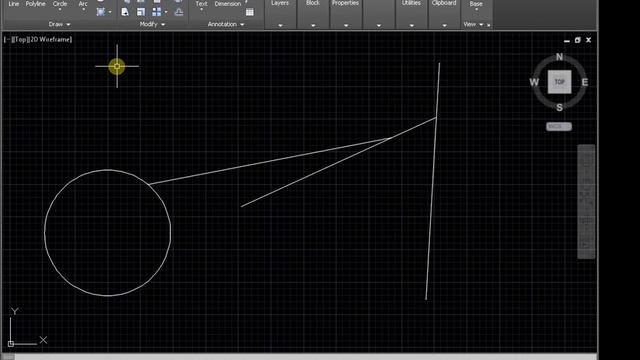The image size is (640, 360).
Task: Select the Polyline tool
Action: point(36,4)
